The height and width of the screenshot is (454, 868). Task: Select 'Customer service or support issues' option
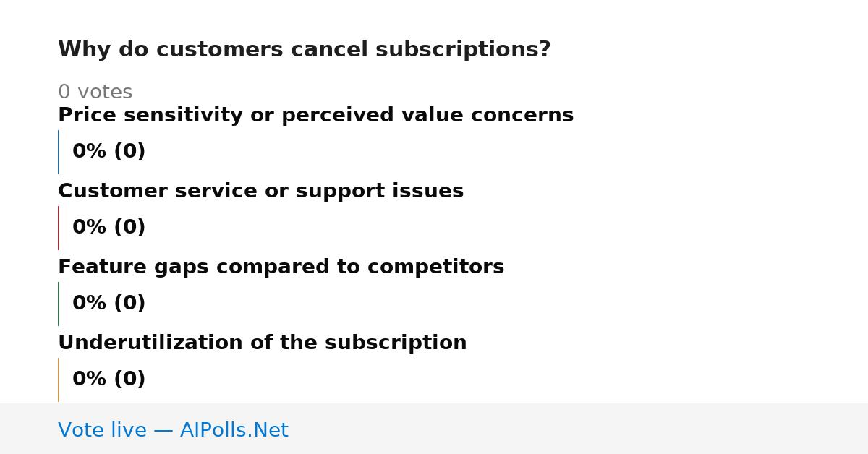coord(260,192)
